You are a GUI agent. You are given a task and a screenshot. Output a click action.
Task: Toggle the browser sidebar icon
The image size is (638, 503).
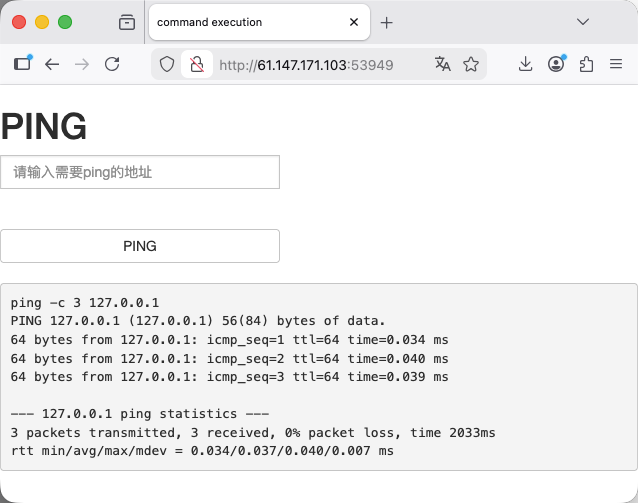[x=22, y=64]
